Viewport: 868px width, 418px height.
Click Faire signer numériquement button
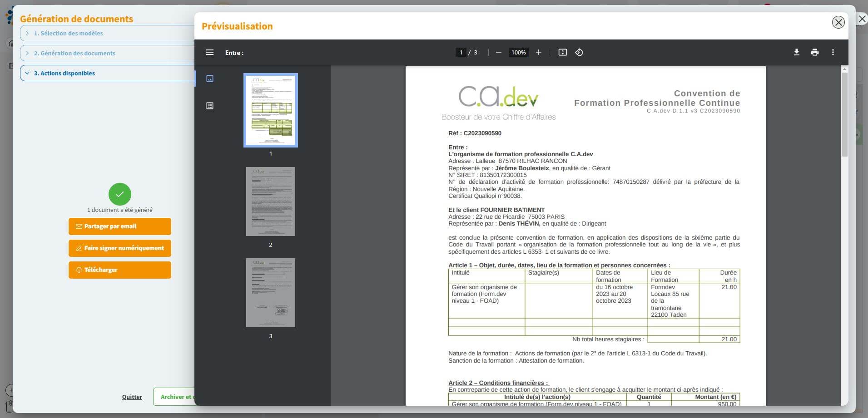(x=120, y=248)
